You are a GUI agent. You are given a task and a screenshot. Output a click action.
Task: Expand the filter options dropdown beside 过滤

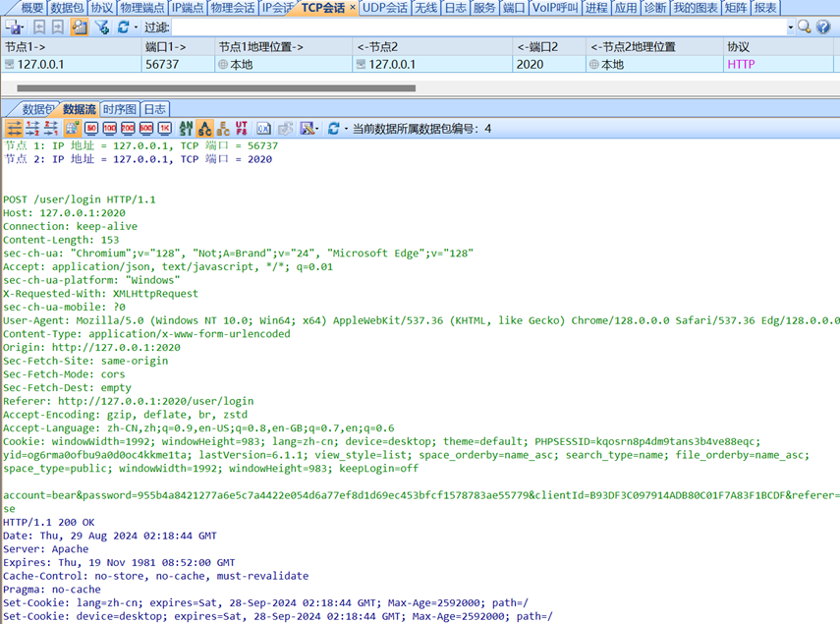pyautogui.click(x=791, y=27)
